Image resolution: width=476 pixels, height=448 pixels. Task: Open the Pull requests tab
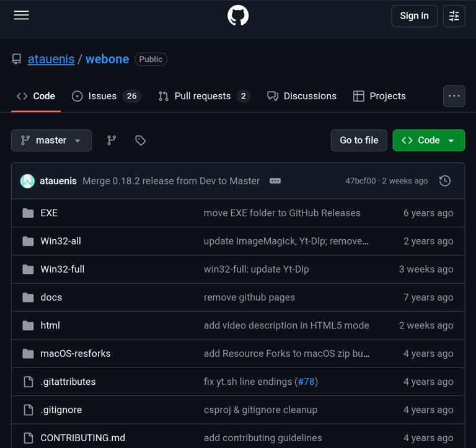[x=204, y=96]
